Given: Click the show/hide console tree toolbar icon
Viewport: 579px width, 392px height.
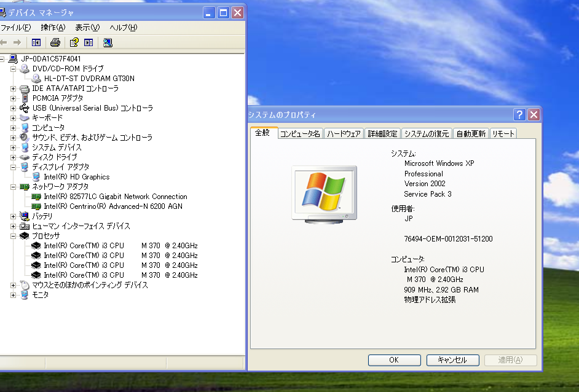Looking at the screenshot, I should [x=36, y=43].
